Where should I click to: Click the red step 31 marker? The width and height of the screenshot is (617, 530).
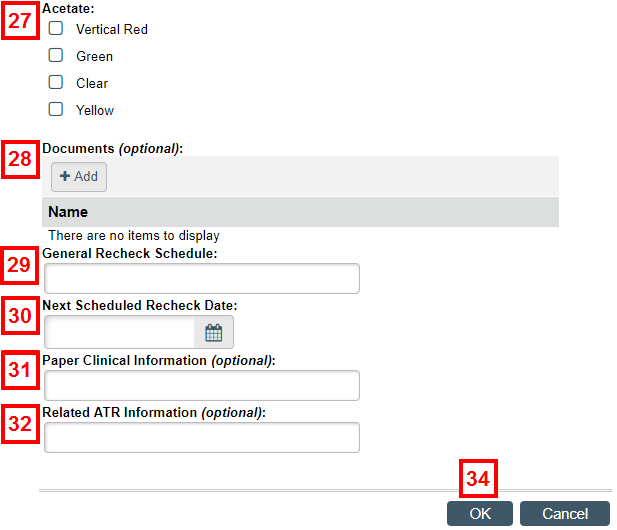[20, 370]
